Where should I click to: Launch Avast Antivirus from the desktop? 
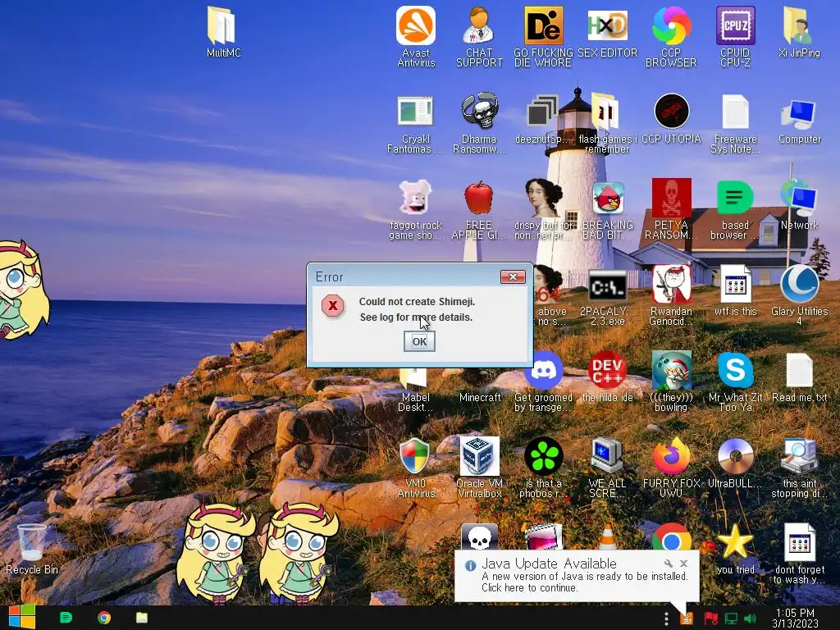pos(416,36)
